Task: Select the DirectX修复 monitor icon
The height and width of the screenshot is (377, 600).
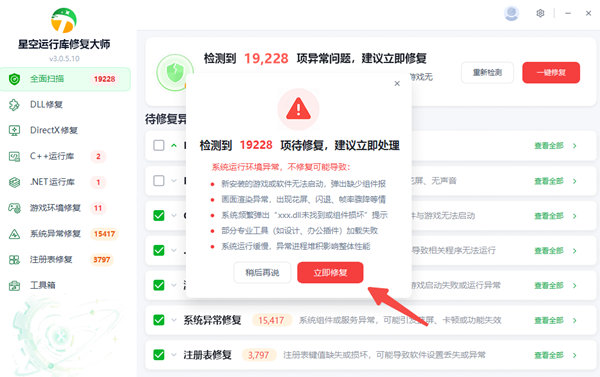Action: point(14,131)
